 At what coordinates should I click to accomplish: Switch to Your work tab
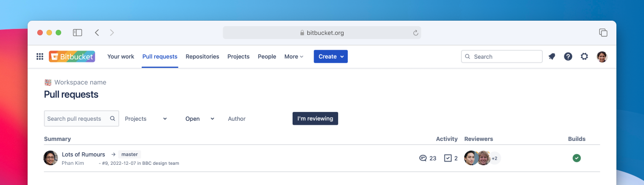point(121,56)
